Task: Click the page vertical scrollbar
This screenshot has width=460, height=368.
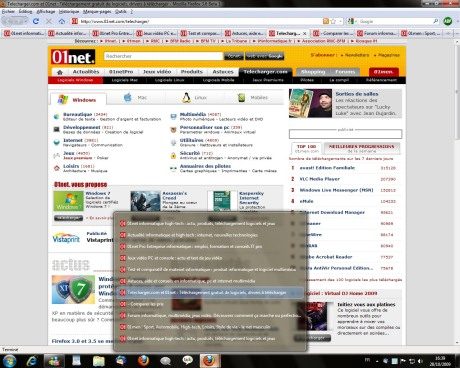Action: (457, 193)
